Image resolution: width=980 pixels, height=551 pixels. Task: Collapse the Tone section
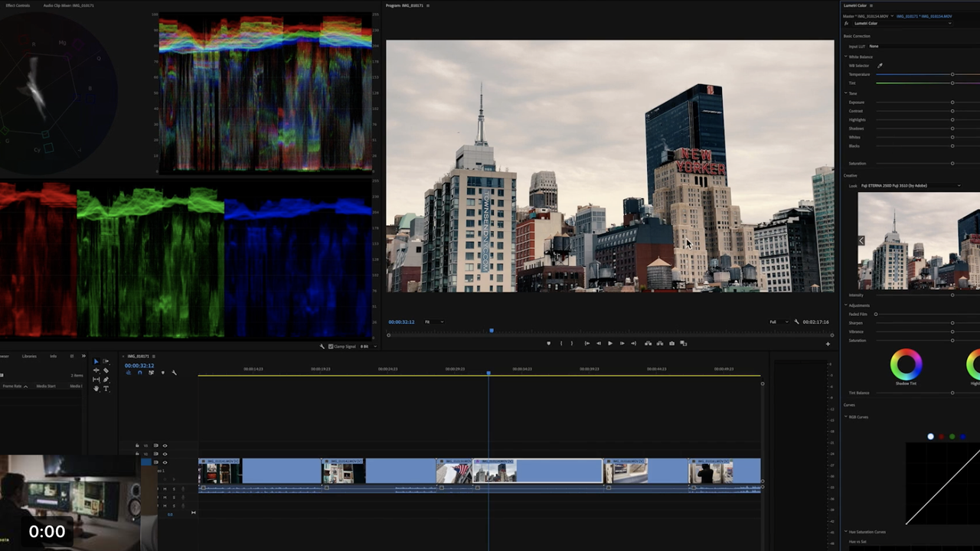point(845,93)
